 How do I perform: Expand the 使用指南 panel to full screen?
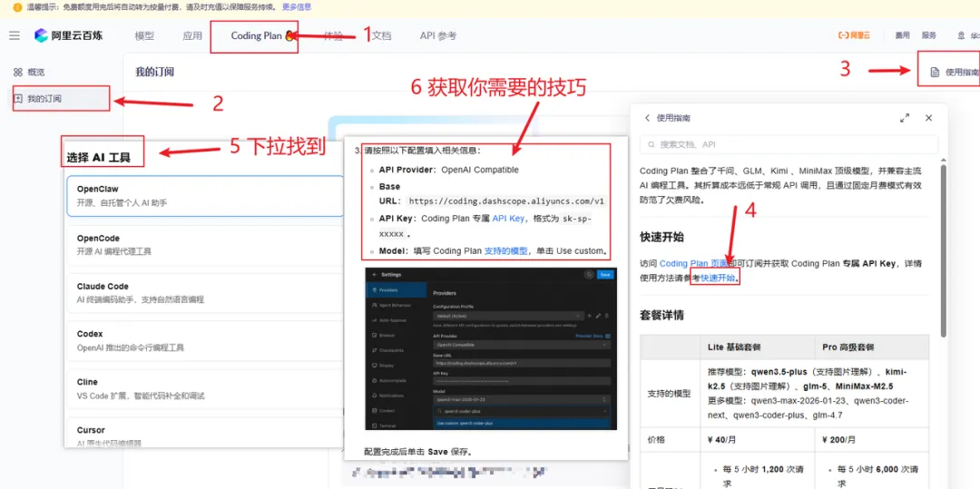point(905,117)
